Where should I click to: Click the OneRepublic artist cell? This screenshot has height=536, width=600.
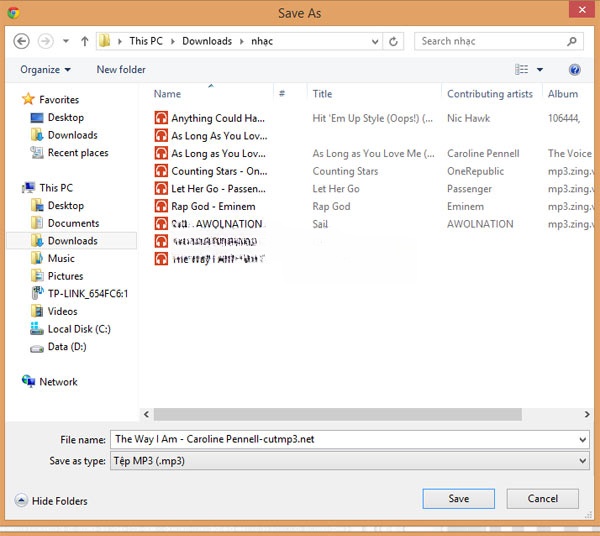[475, 171]
